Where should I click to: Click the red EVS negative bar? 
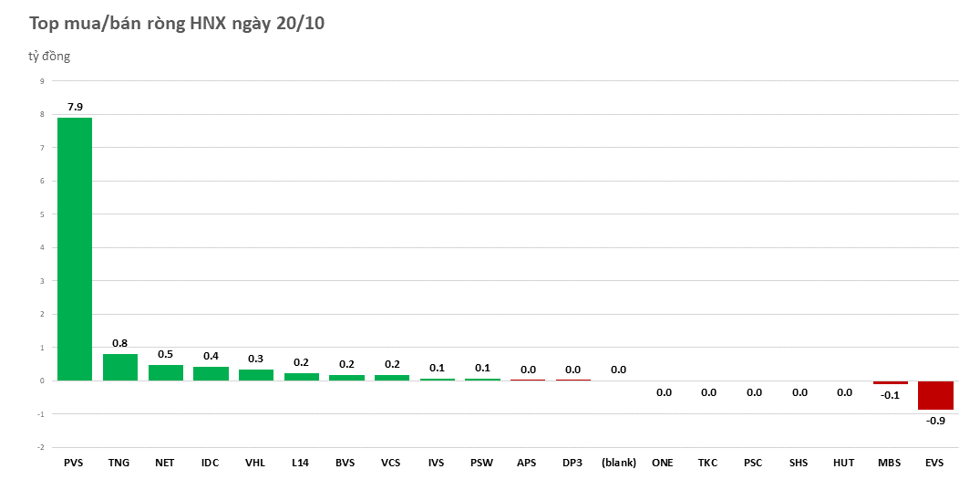(935, 395)
